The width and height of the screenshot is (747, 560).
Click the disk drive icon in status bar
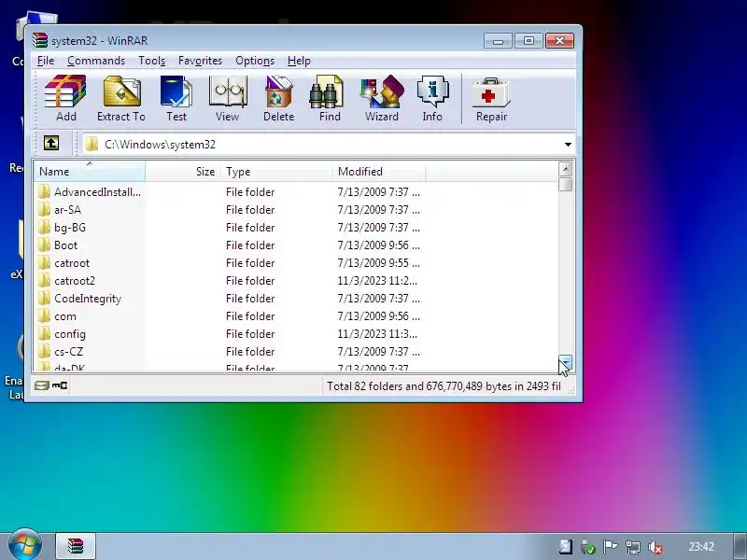[x=41, y=385]
